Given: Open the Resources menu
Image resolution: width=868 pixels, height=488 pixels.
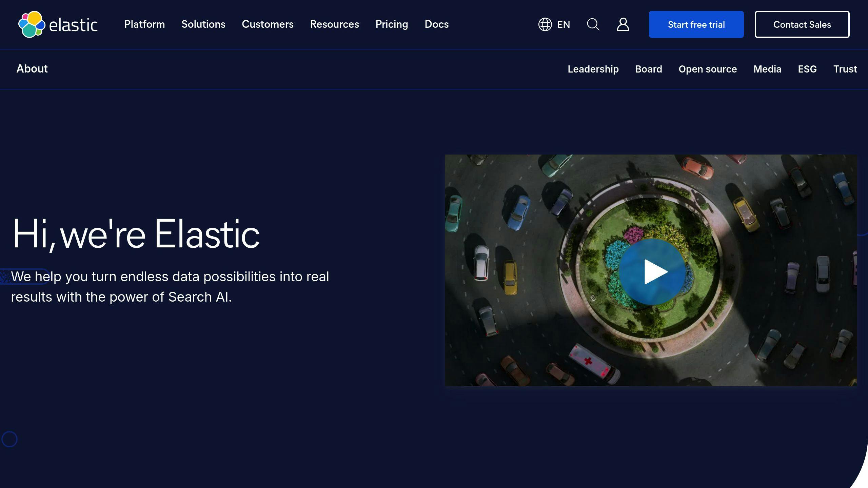Looking at the screenshot, I should pos(334,24).
